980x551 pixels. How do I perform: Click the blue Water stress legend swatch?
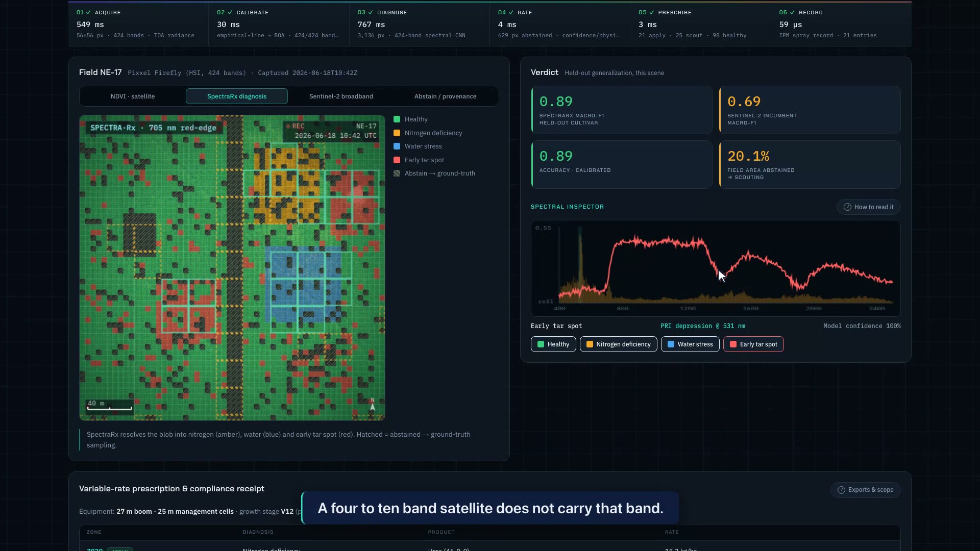pyautogui.click(x=397, y=146)
